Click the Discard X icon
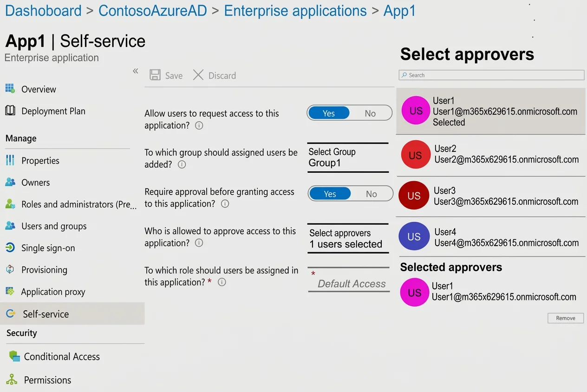The image size is (587, 392). [x=198, y=75]
